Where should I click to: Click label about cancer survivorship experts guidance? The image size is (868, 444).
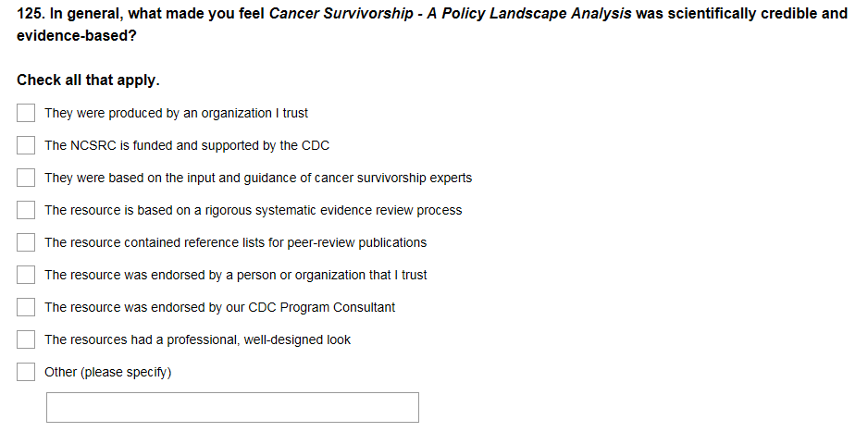[x=258, y=178]
